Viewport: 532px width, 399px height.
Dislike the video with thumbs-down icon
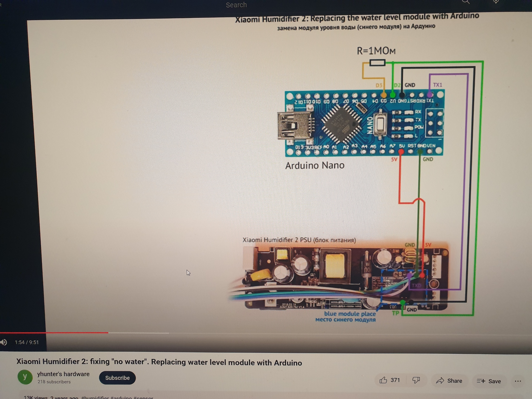coord(416,380)
